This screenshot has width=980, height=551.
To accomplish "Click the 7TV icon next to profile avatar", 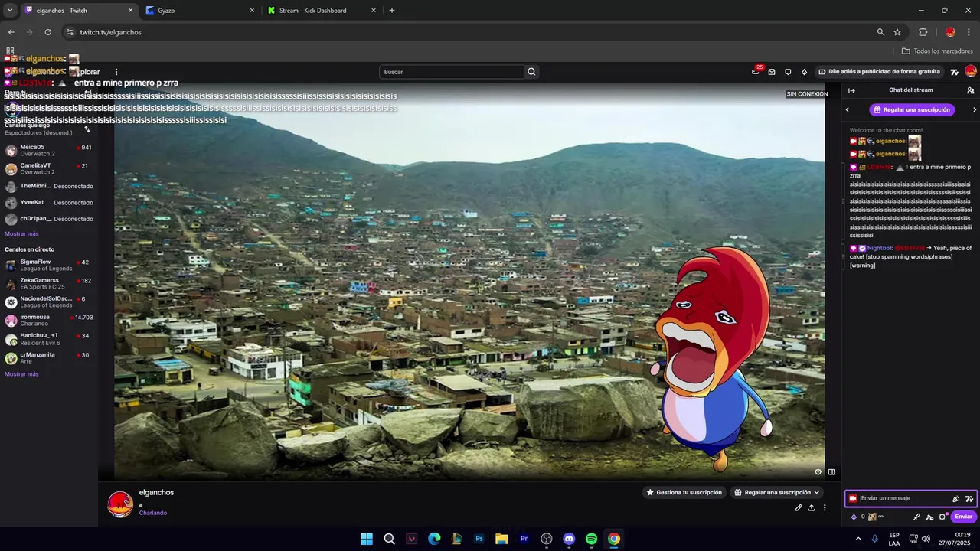I will pyautogui.click(x=954, y=72).
